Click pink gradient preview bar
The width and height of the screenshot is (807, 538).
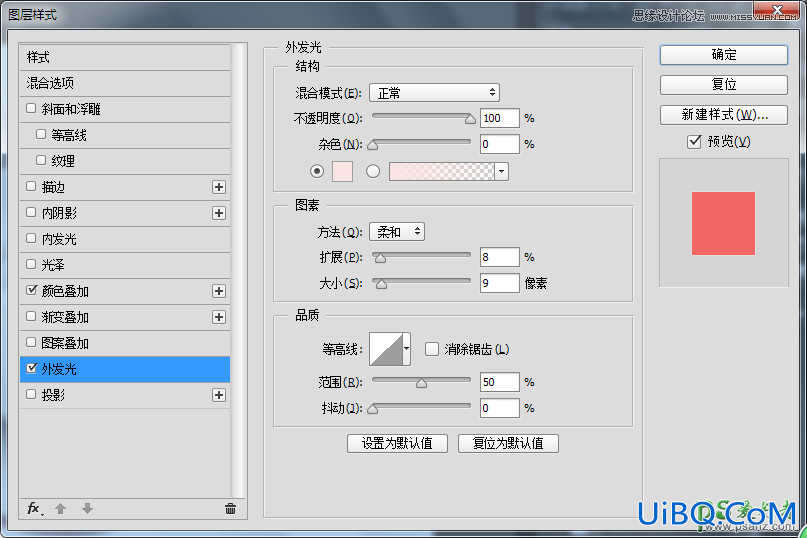[x=442, y=171]
